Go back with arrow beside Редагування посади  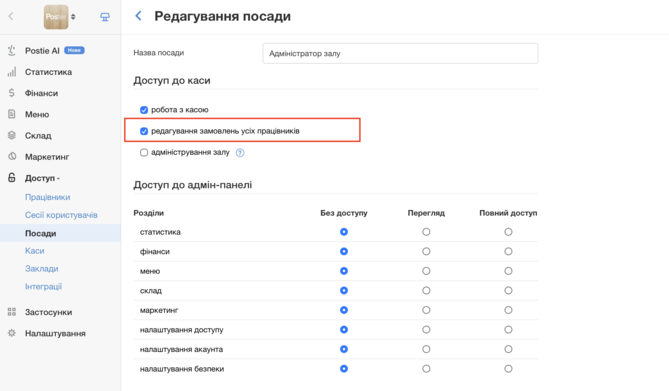pyautogui.click(x=138, y=16)
